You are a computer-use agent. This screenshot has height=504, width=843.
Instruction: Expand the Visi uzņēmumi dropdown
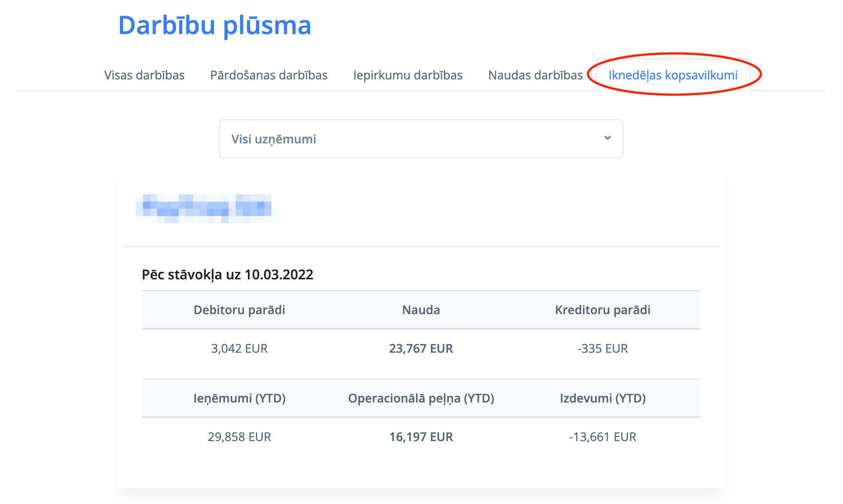(x=420, y=139)
